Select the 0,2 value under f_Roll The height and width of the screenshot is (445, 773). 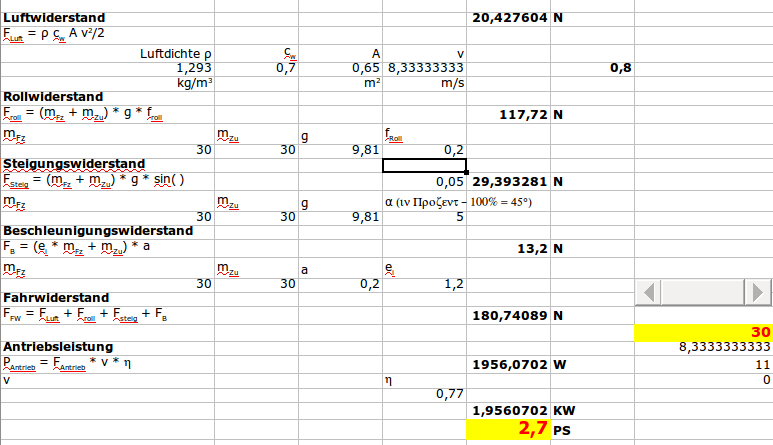click(x=424, y=150)
